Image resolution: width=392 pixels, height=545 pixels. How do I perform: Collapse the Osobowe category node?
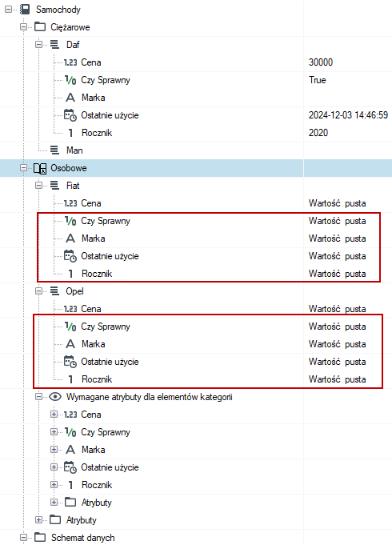coord(24,168)
